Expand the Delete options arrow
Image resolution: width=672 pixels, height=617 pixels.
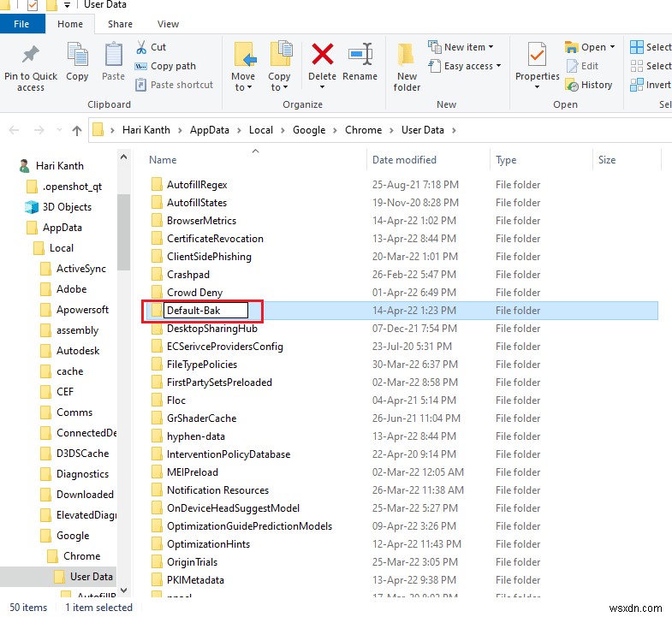pyautogui.click(x=322, y=87)
